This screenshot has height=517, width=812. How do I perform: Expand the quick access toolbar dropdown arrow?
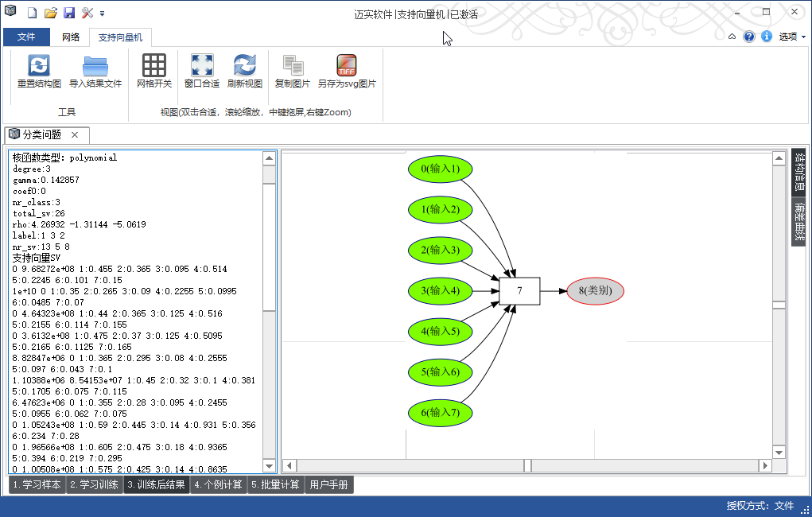tap(103, 14)
